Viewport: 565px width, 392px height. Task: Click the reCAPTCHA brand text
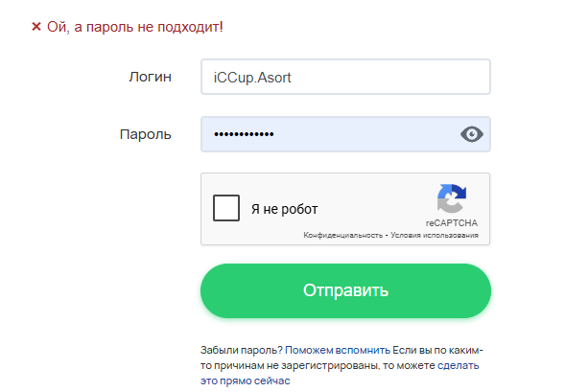452,223
